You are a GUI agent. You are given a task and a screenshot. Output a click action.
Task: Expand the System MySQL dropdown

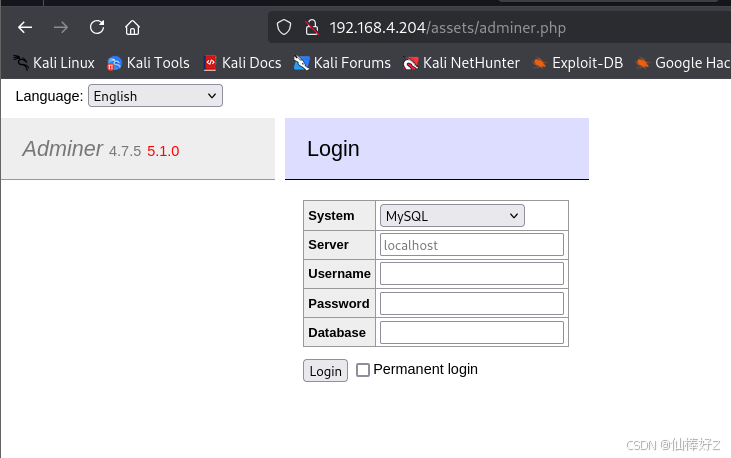click(x=452, y=215)
